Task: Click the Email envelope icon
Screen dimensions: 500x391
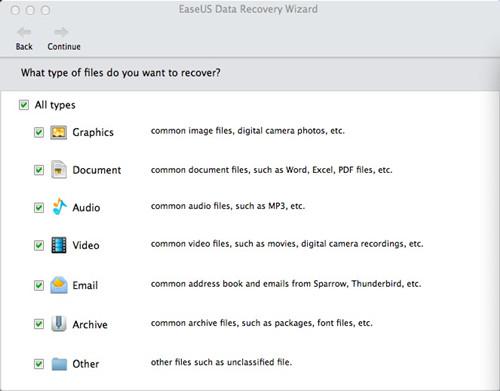Action: coord(59,285)
